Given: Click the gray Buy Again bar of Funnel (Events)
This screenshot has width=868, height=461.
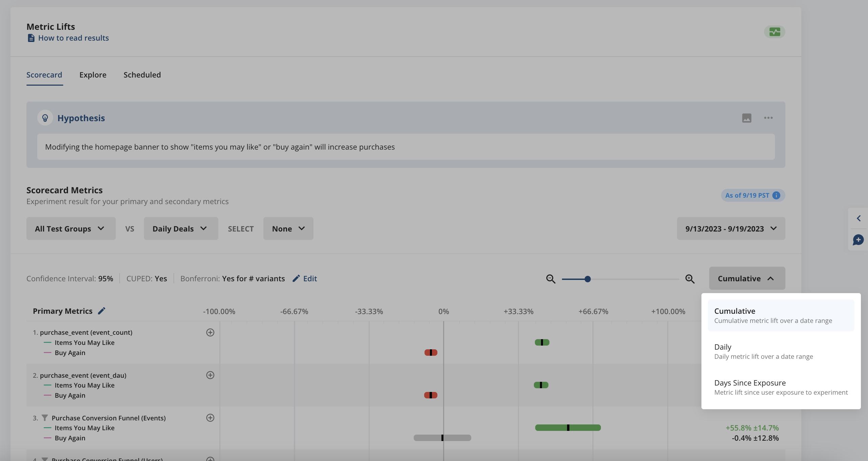Looking at the screenshot, I should pos(442,438).
